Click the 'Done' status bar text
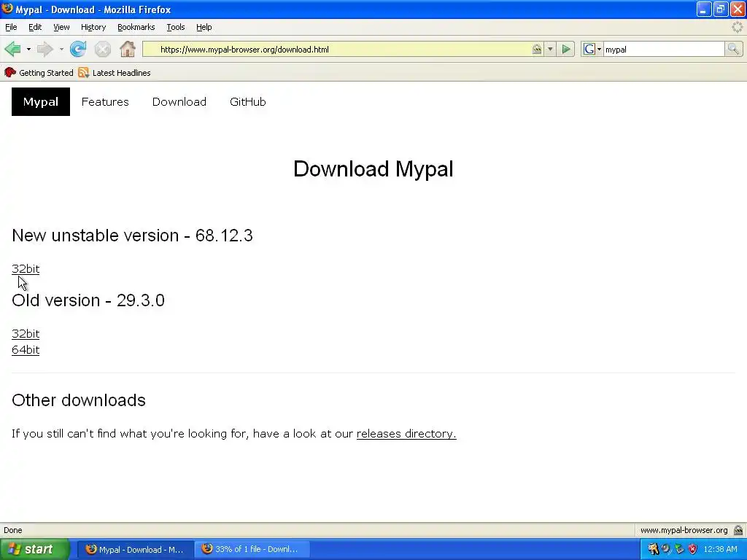This screenshot has height=560, width=747. coord(13,530)
